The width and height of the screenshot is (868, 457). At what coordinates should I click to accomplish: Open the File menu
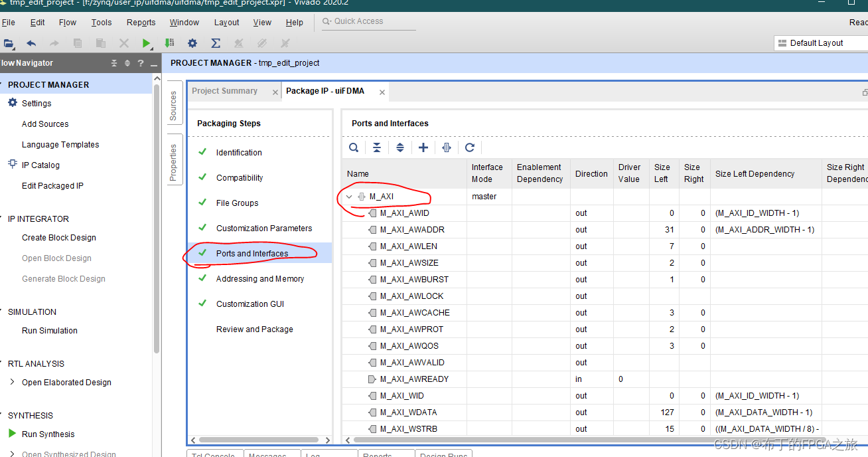coord(9,22)
